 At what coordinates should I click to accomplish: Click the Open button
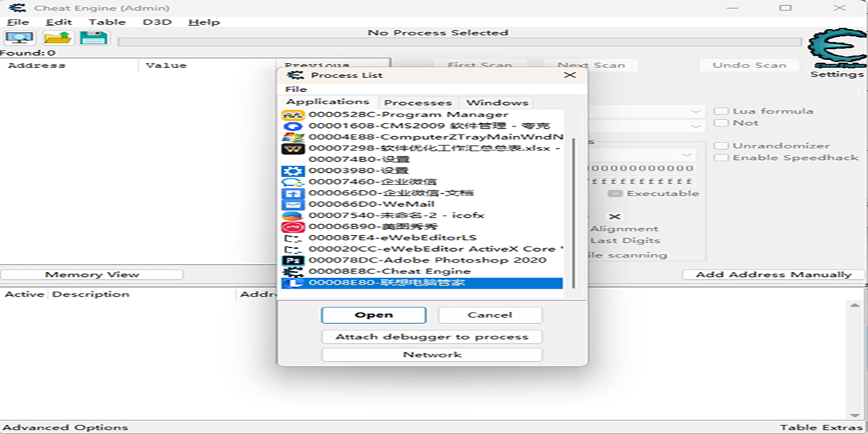(x=374, y=315)
